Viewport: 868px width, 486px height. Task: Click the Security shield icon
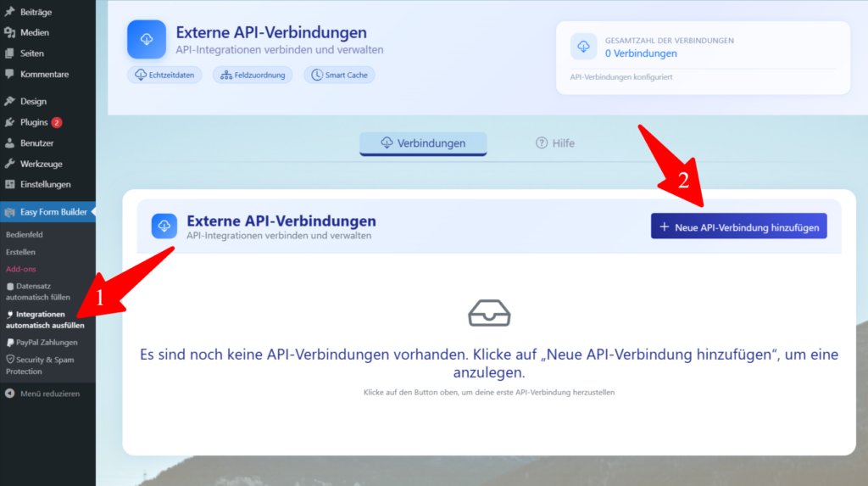tap(10, 360)
